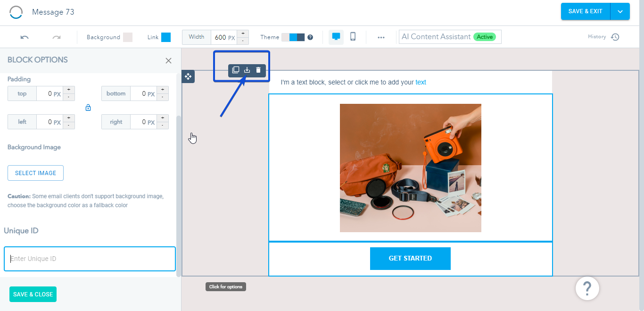Screen dimensions: 644x311
Task: Decrease bottom padding with minus
Action: pyautogui.click(x=162, y=97)
